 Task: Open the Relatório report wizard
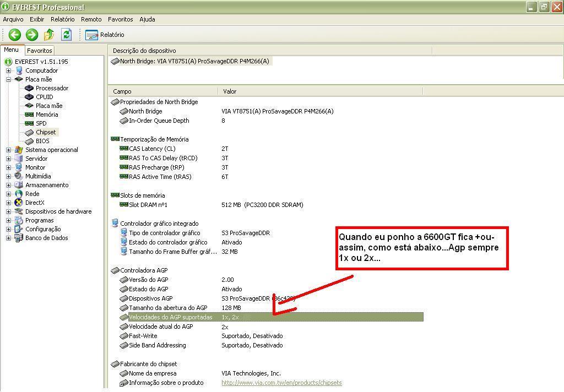tap(105, 35)
